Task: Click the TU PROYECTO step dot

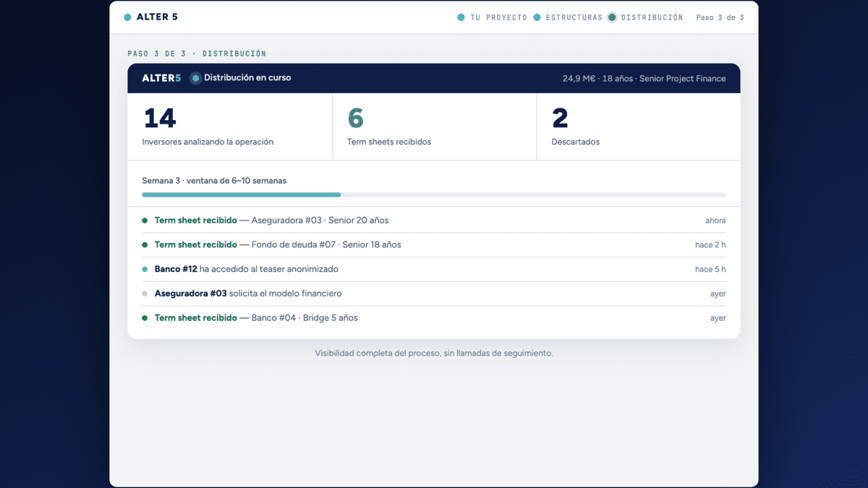Action: pos(461,17)
